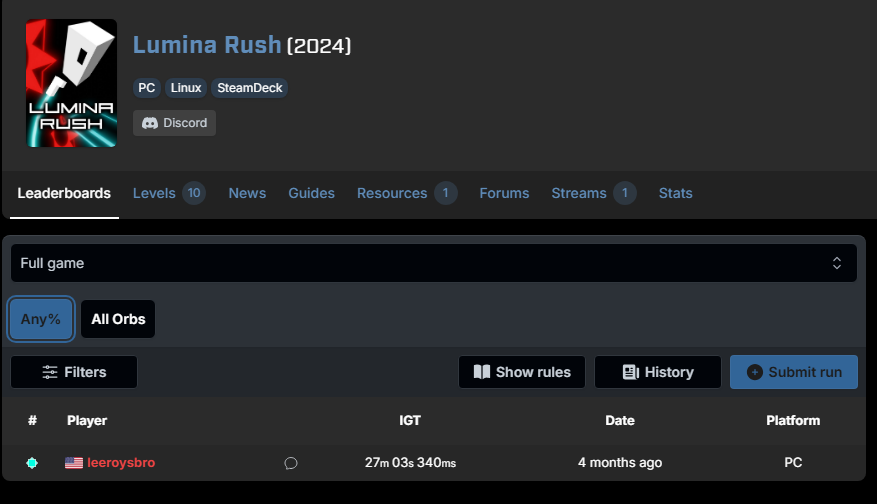Select the PC platform tag

pos(147,88)
